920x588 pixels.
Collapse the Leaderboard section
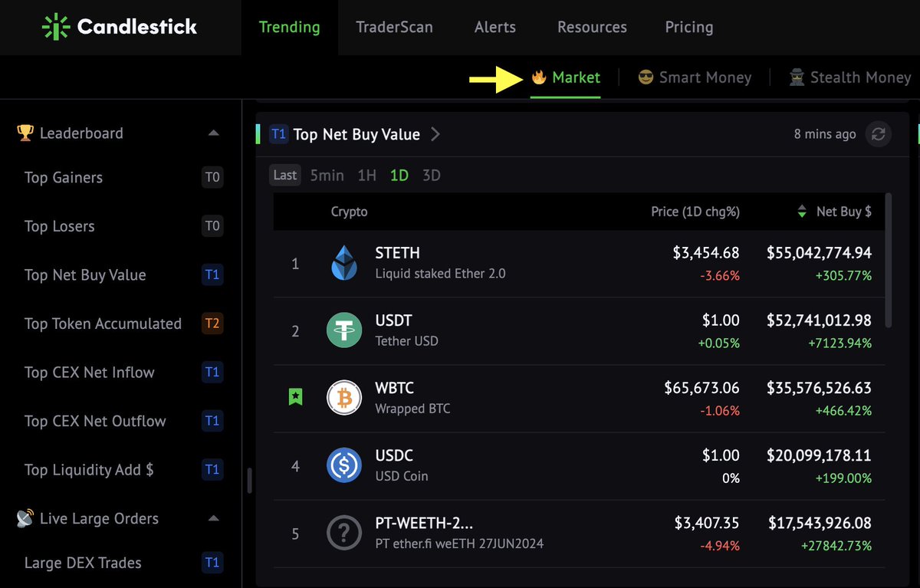tap(214, 133)
